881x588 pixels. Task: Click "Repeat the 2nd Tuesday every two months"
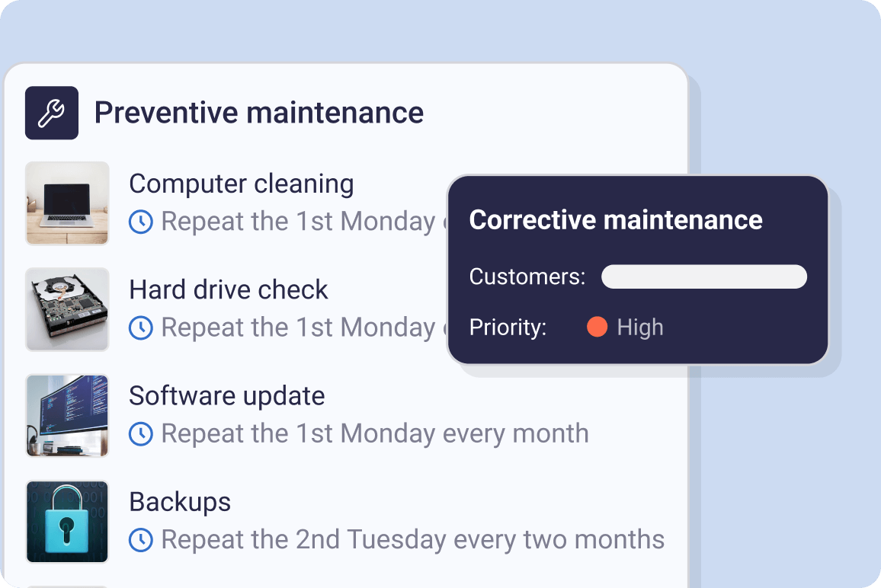coord(413,539)
